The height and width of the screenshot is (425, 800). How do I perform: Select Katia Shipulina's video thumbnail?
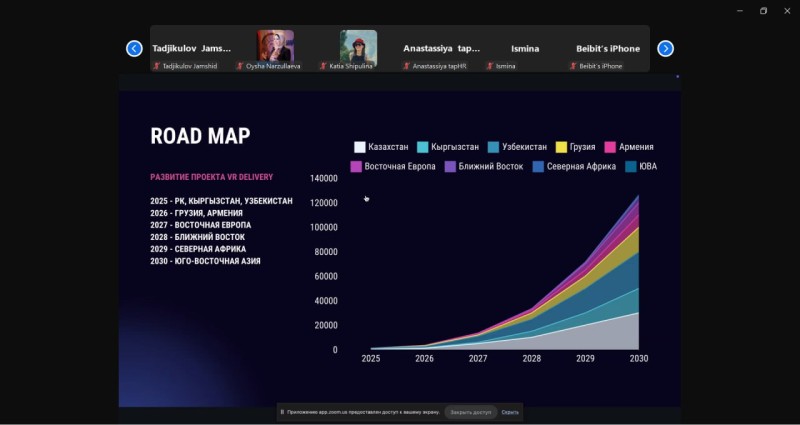pyautogui.click(x=358, y=46)
